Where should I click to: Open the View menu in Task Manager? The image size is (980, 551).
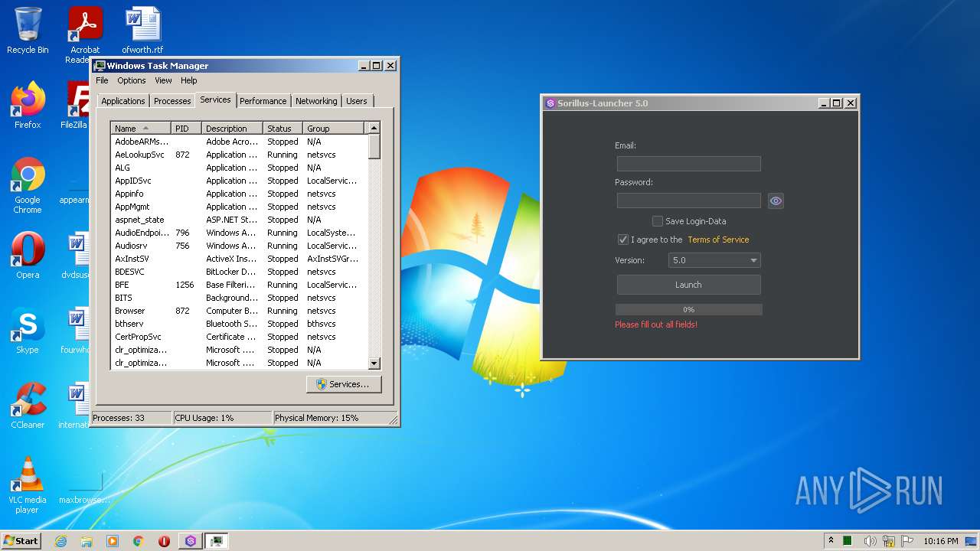pos(163,80)
